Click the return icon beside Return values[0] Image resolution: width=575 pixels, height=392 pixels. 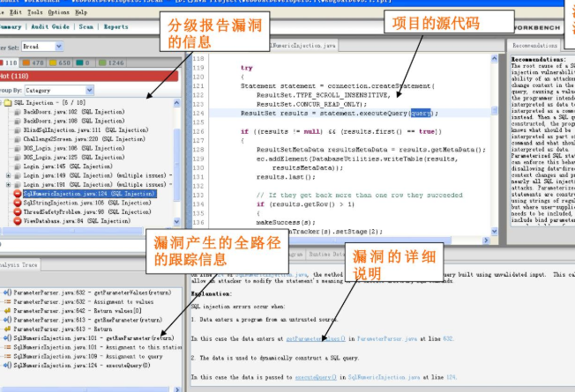[7, 311]
